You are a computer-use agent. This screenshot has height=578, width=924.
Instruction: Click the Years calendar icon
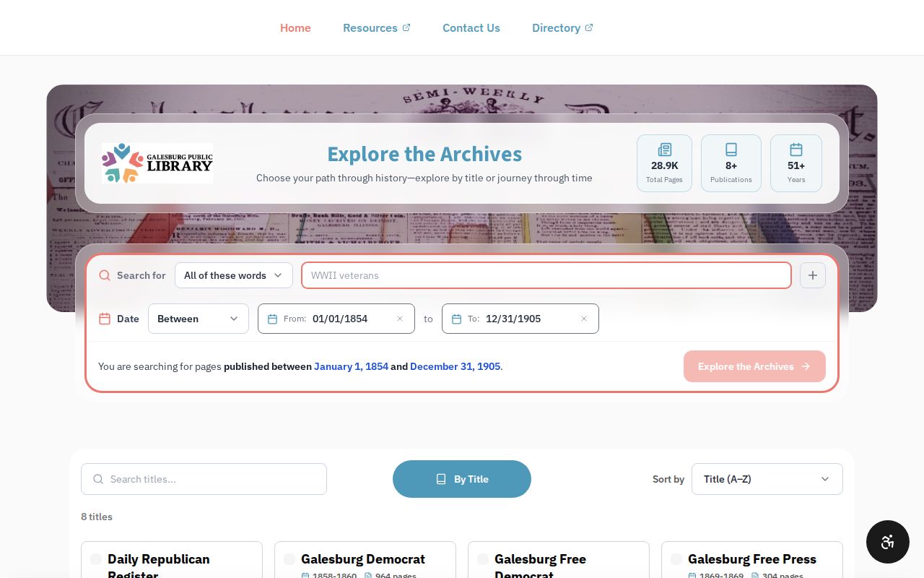[x=796, y=150]
